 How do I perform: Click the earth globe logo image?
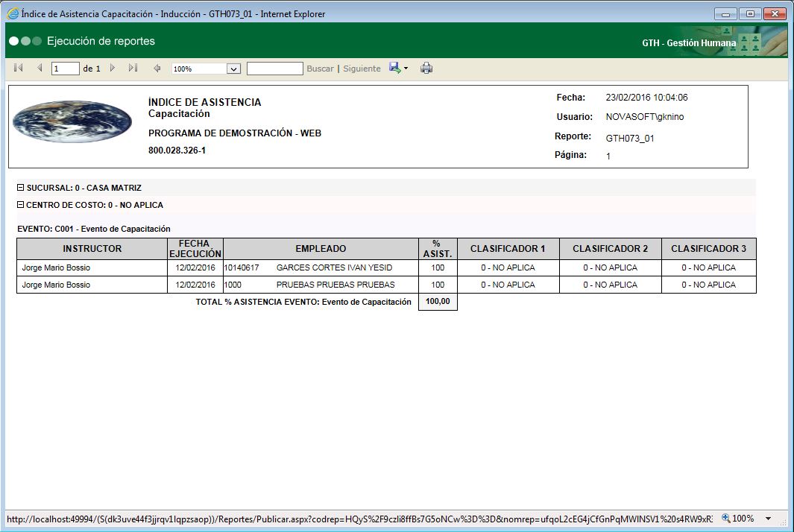point(72,121)
